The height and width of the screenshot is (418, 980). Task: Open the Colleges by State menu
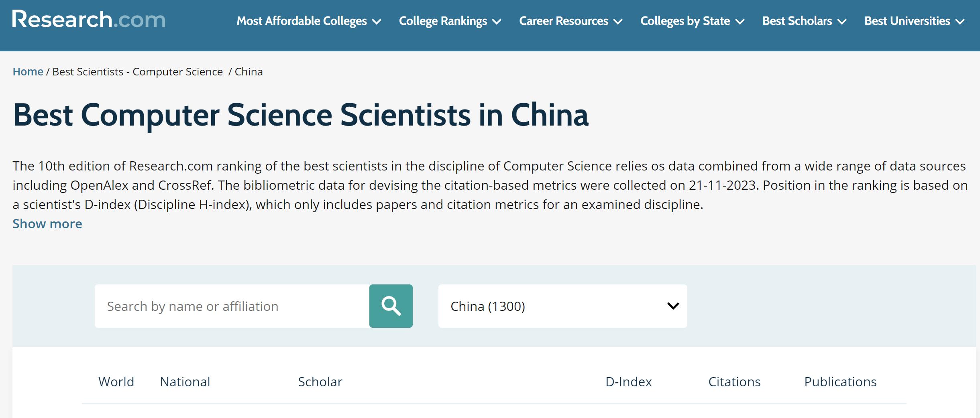coord(685,21)
